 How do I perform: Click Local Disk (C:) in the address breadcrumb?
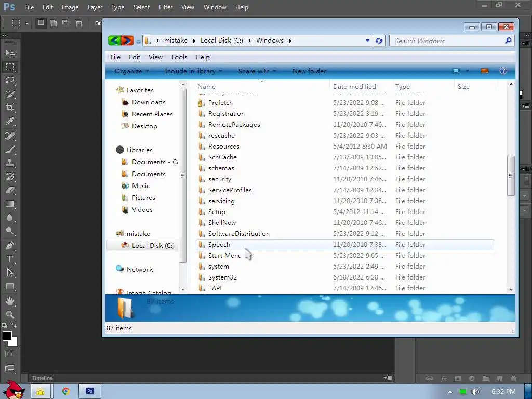(221, 41)
